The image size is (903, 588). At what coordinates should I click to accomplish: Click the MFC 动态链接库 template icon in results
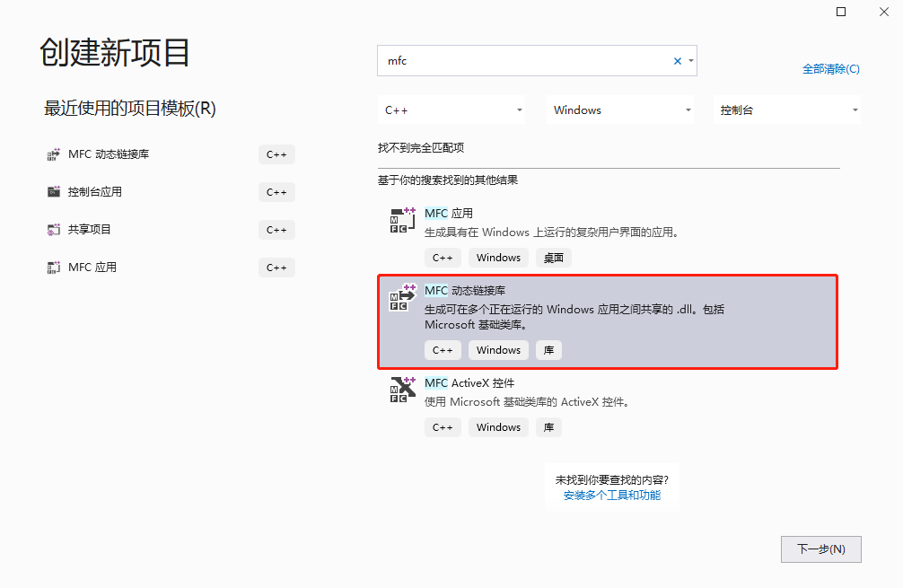tap(402, 297)
